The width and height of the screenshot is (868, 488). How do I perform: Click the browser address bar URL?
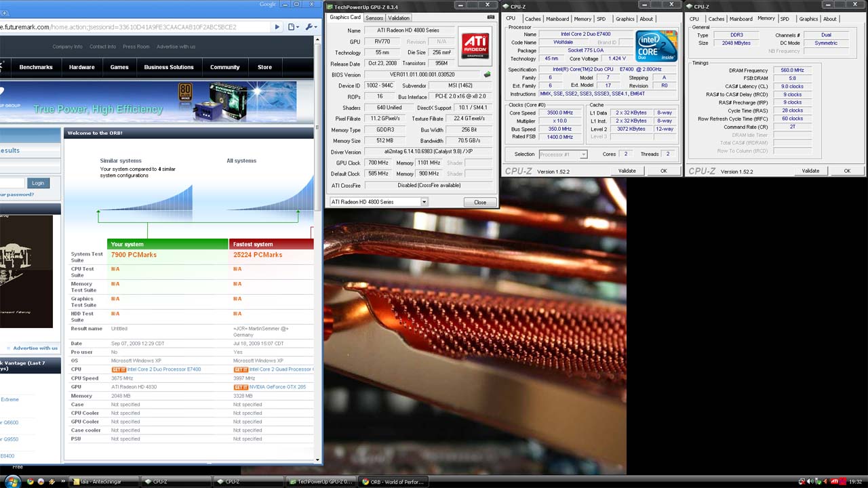[118, 27]
